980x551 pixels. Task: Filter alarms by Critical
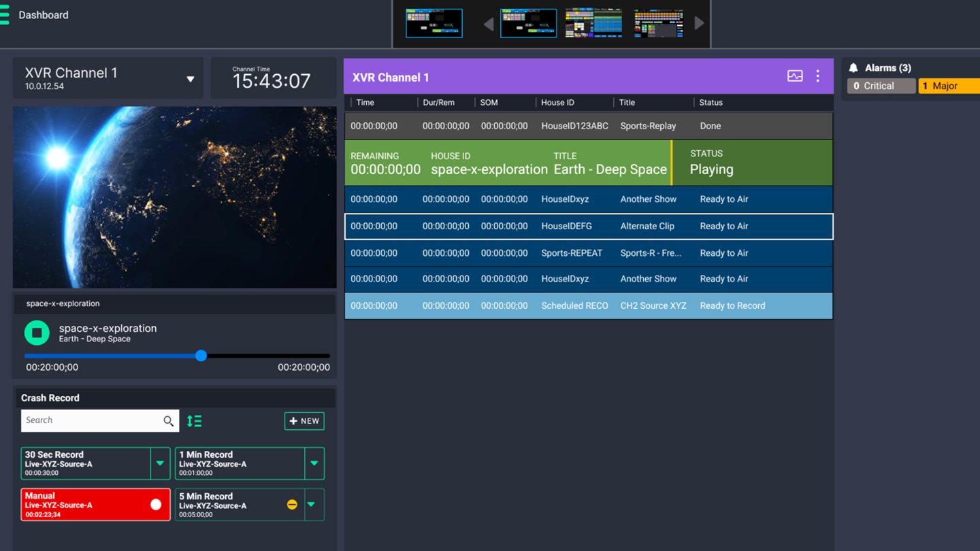click(x=881, y=86)
